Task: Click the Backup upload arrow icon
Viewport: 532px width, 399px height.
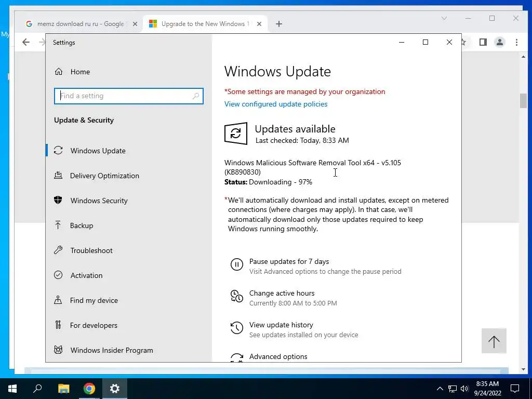Action: point(58,225)
